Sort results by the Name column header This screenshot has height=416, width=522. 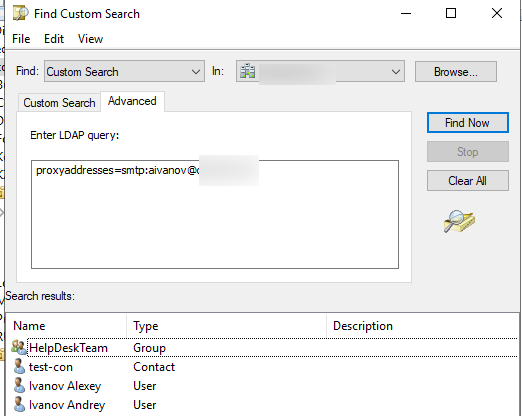point(67,326)
